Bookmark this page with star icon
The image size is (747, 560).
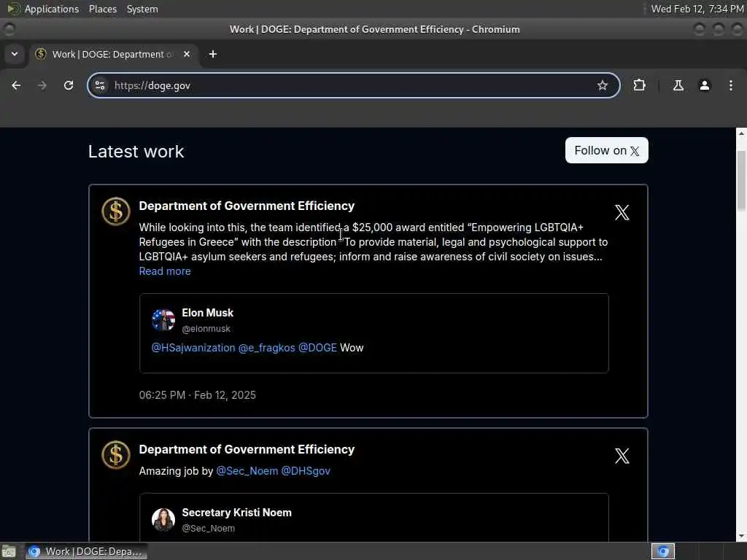pyautogui.click(x=602, y=85)
